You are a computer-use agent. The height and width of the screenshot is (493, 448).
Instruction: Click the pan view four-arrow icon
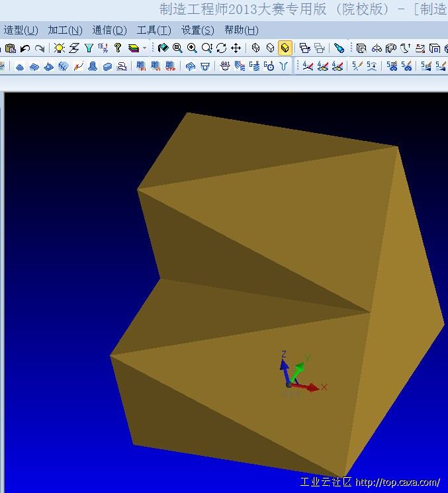[x=236, y=48]
